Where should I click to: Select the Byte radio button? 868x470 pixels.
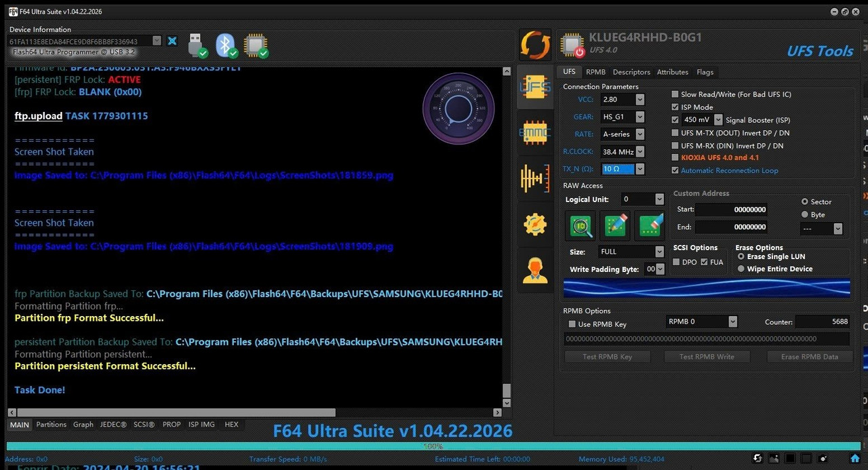point(805,214)
